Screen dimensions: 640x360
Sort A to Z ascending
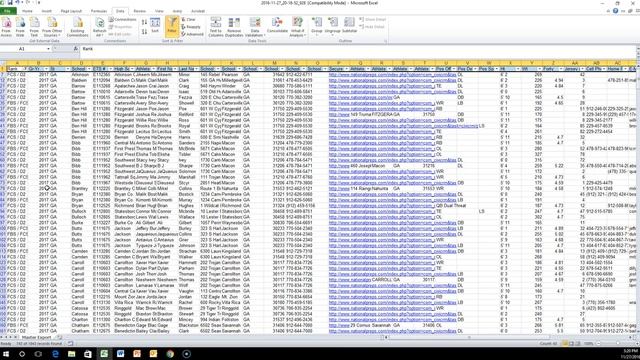point(144,22)
